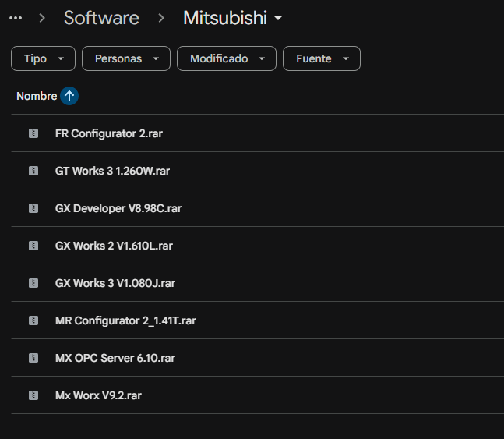Click the archive icon beside GX Developer V8.98C.rar

click(33, 208)
